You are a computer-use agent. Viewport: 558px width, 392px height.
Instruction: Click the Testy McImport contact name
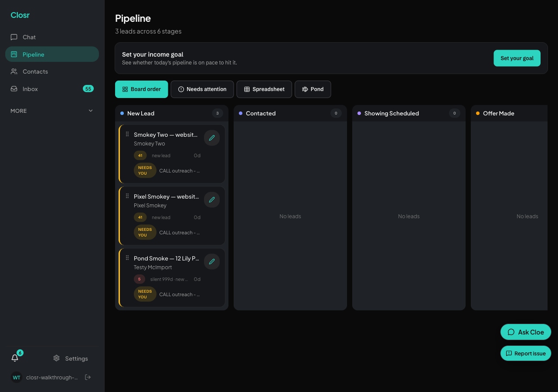(x=153, y=267)
